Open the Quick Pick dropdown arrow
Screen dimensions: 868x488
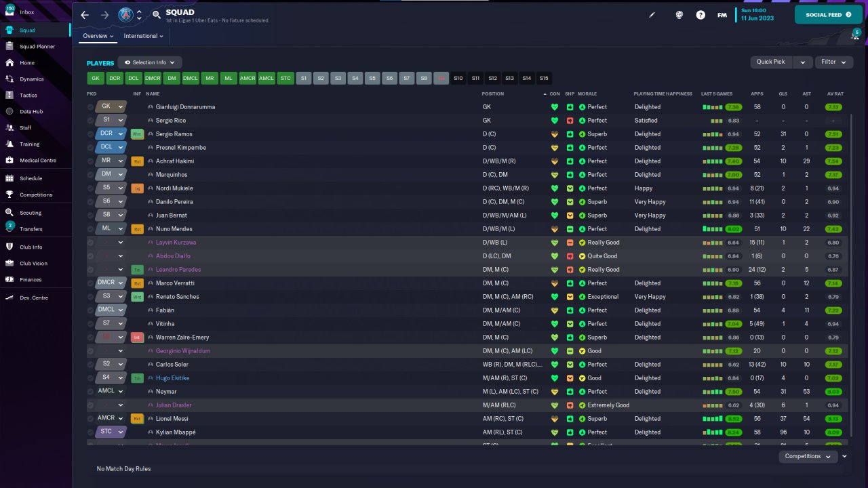point(802,62)
